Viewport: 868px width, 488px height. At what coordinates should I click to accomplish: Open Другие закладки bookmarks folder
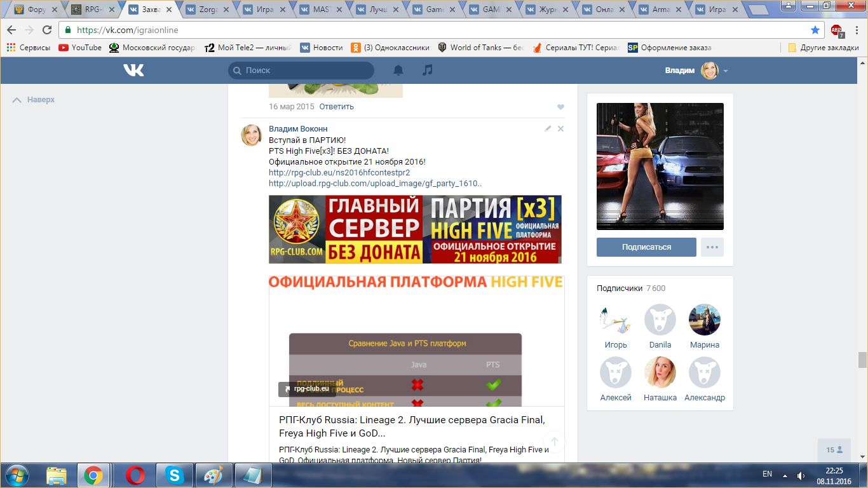click(824, 48)
